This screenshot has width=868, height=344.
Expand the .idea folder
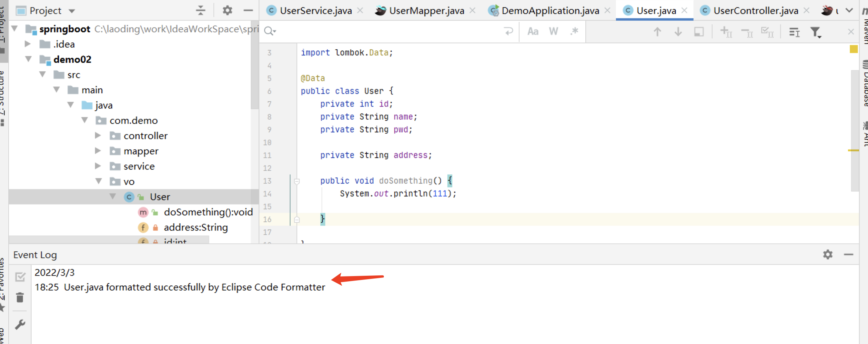pyautogui.click(x=28, y=44)
